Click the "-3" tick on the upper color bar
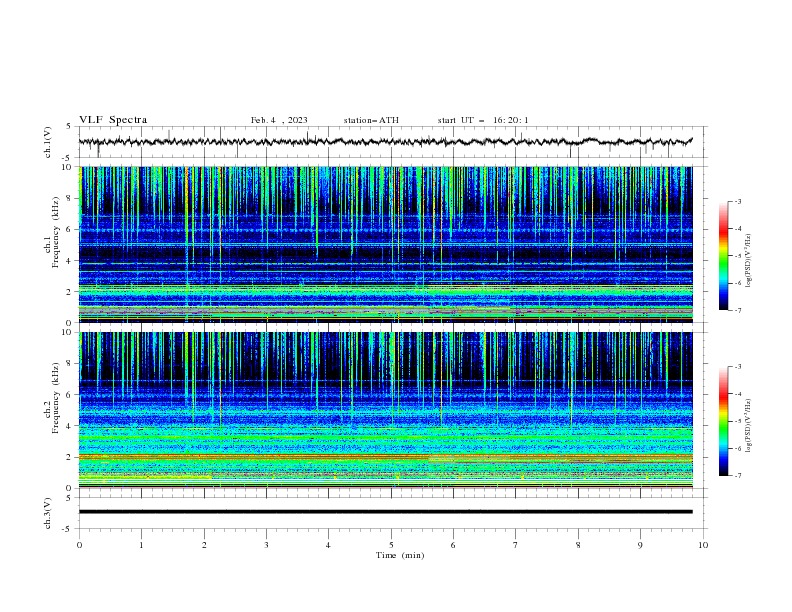 738,201
